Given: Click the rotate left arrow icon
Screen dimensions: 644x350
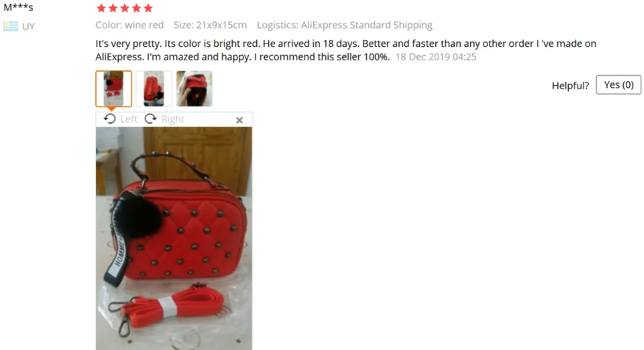Looking at the screenshot, I should coord(109,119).
